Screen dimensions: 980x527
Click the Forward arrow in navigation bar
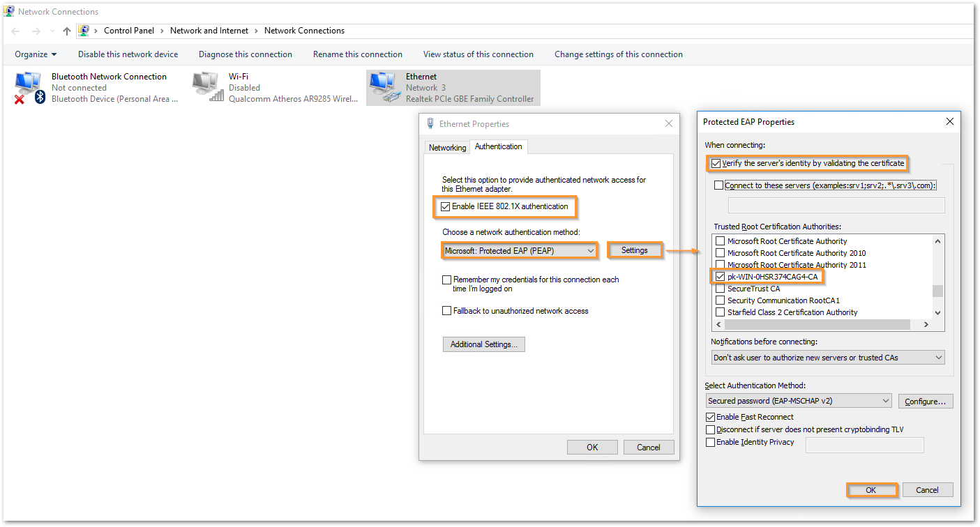pos(36,31)
